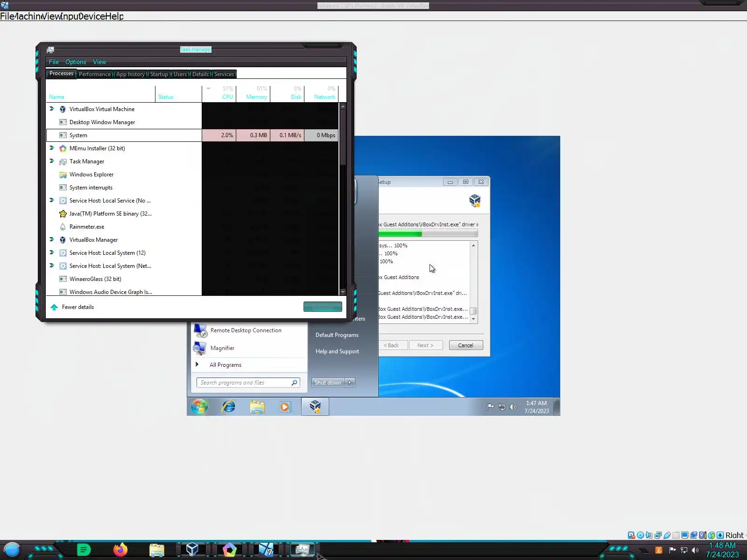Click the Search programs and files box
The image size is (747, 560).
[x=248, y=383]
